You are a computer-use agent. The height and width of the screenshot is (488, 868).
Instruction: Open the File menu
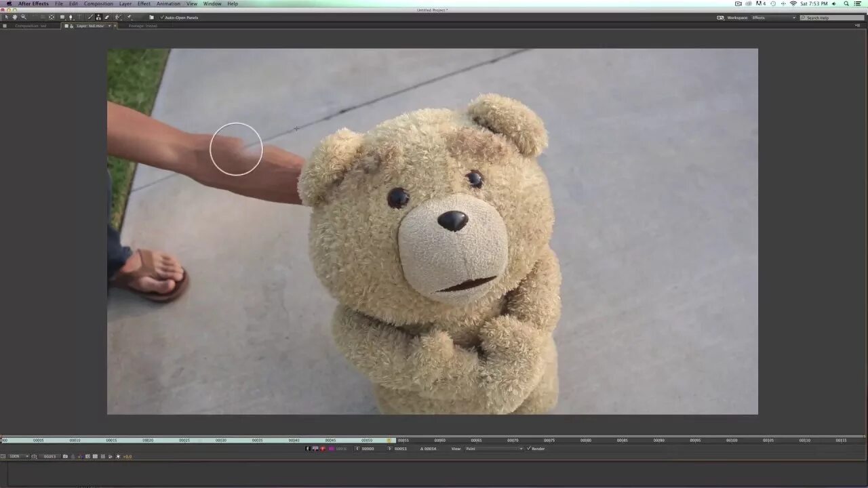pyautogui.click(x=59, y=3)
